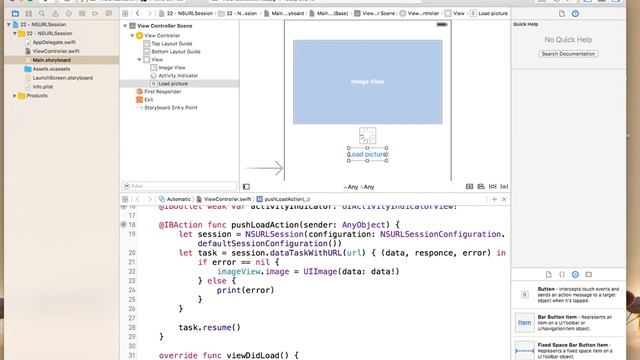Open the Find navigator magnifier icon
Viewport: 640px width, 360px height.
coord(42,13)
